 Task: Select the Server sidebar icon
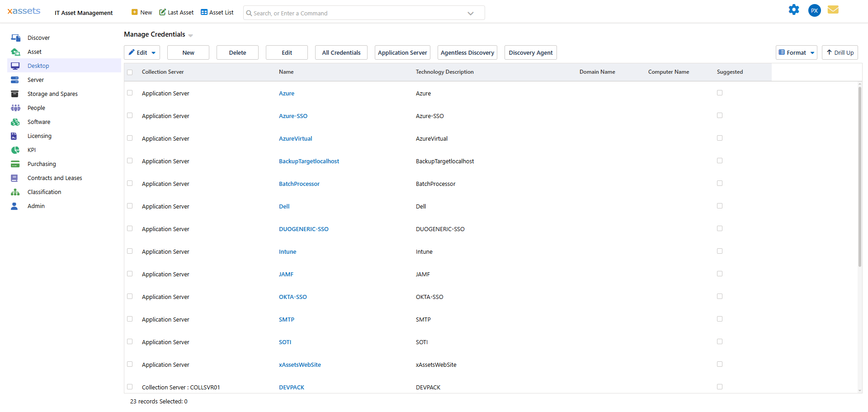15,80
